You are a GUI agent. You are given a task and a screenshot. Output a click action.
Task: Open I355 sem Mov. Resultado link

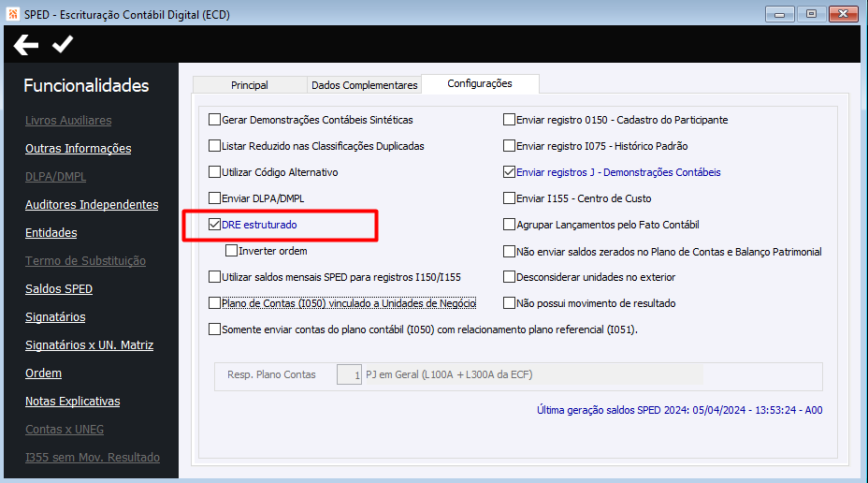[93, 458]
